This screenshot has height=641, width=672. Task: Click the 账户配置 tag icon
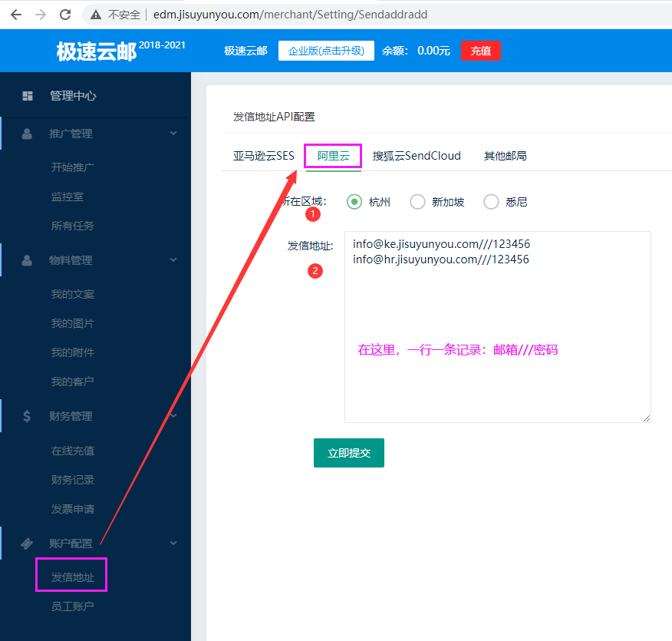[27, 544]
